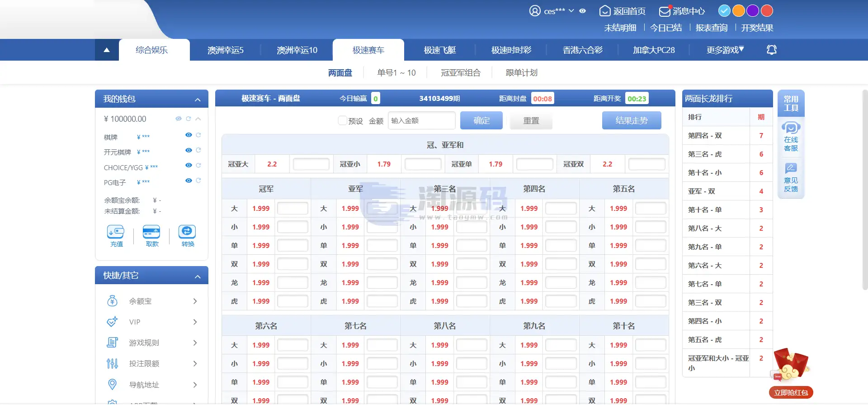Switch to the 澳洲幸运10 tab
The height and width of the screenshot is (405, 868).
click(x=297, y=50)
